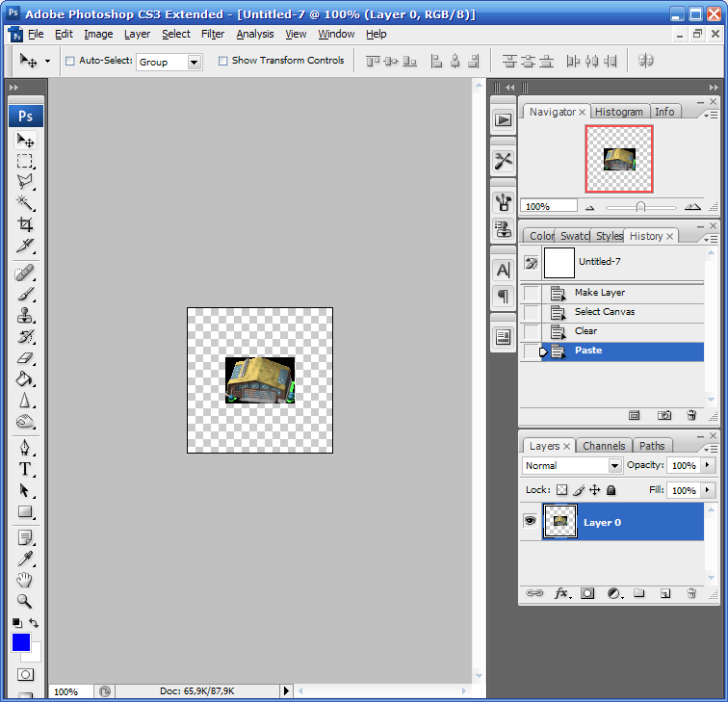Create new snapshot in History panel
Image resolution: width=728 pixels, height=702 pixels.
(663, 415)
